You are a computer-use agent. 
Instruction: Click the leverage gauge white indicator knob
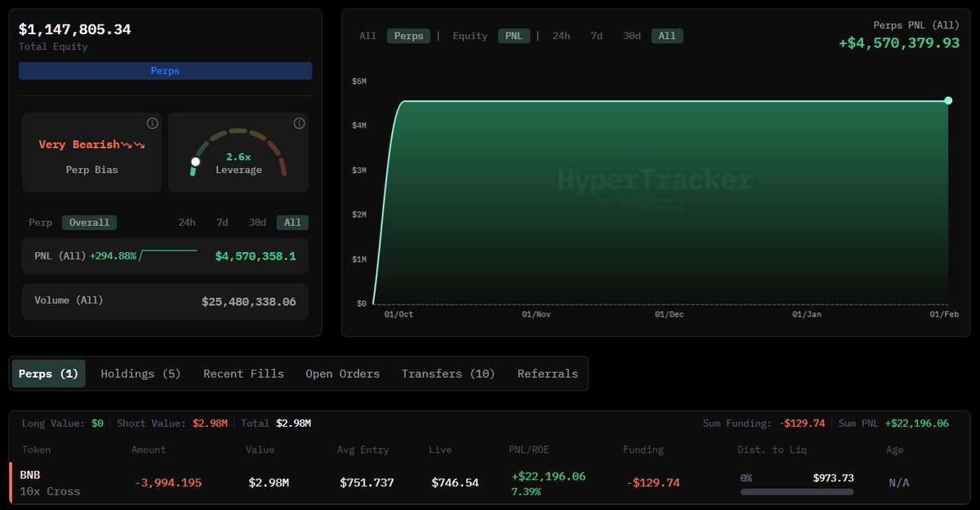195,162
